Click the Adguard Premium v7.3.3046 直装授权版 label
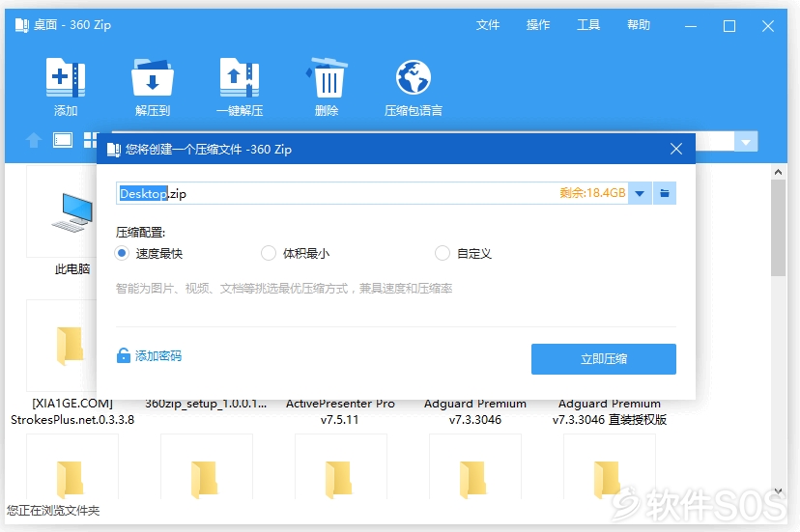The width and height of the screenshot is (800, 532). pyautogui.click(x=610, y=411)
